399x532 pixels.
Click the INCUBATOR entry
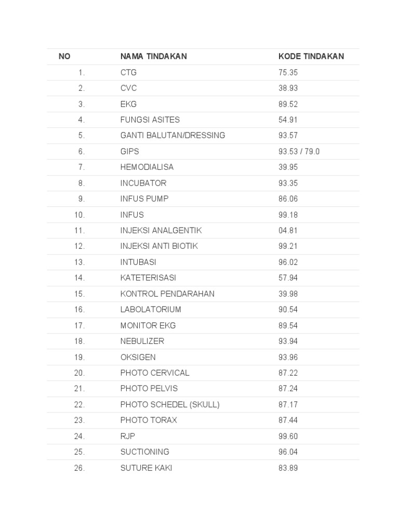[x=143, y=183]
